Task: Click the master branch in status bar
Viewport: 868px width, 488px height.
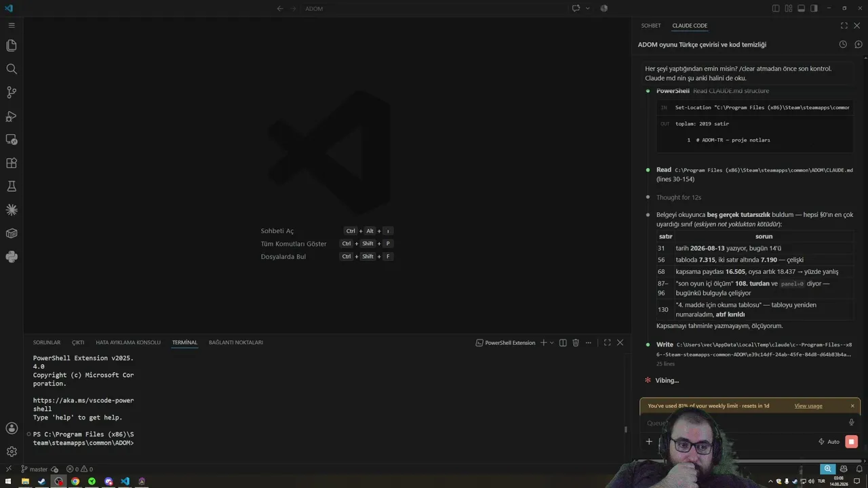Action: (x=35, y=469)
